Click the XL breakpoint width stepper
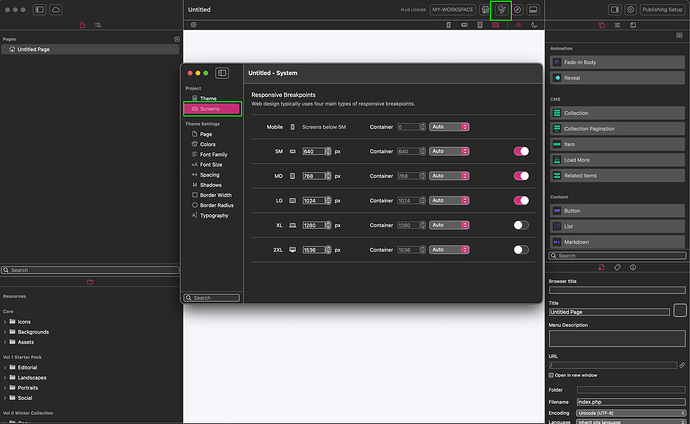 (x=328, y=225)
